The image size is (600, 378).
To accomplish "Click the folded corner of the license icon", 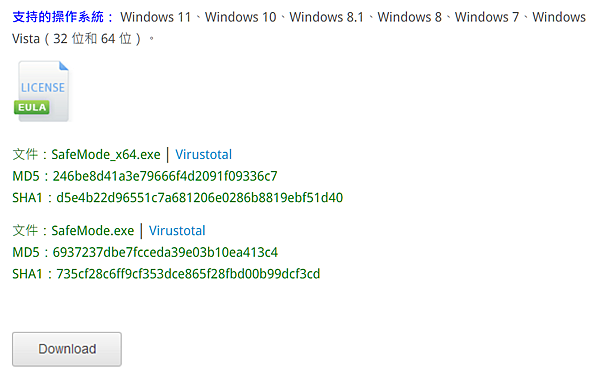I will tap(63, 66).
